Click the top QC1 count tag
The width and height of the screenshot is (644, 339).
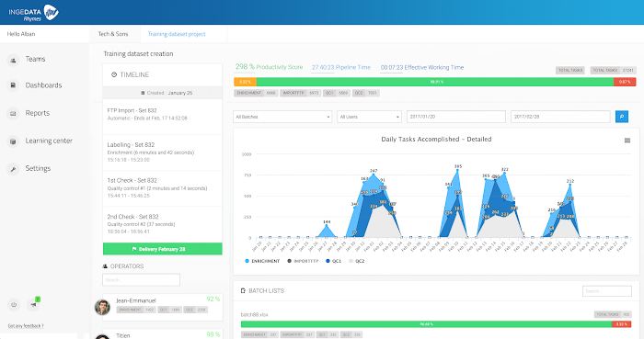337,93
